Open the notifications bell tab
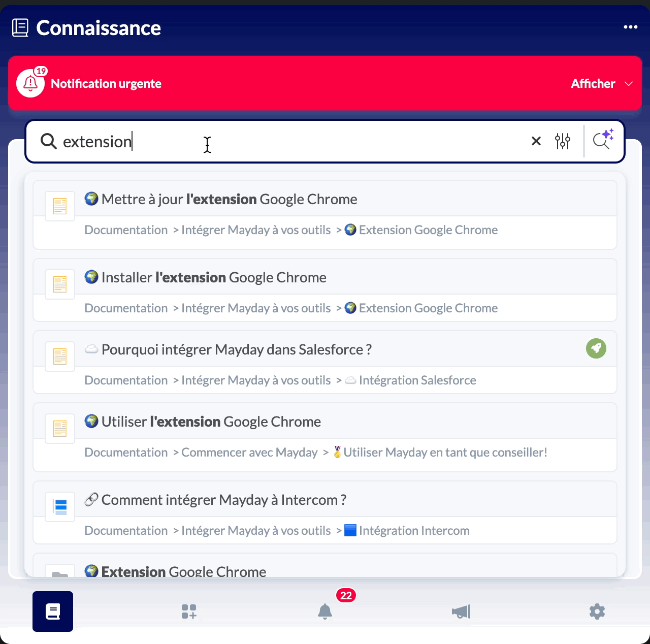This screenshot has height=644, width=650. pyautogui.click(x=325, y=611)
